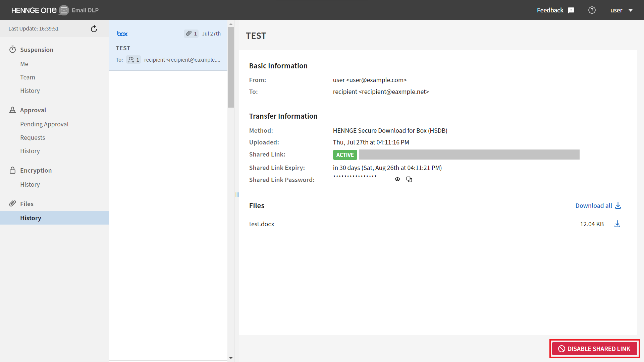Click the Feedback speech bubble icon
Viewport: 644px width, 362px height.
(571, 10)
